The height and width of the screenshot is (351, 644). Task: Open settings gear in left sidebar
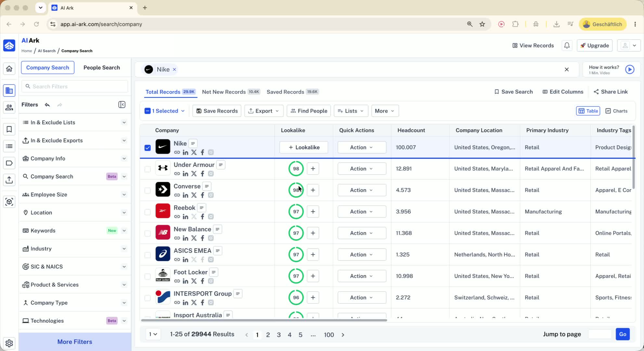coord(9,343)
